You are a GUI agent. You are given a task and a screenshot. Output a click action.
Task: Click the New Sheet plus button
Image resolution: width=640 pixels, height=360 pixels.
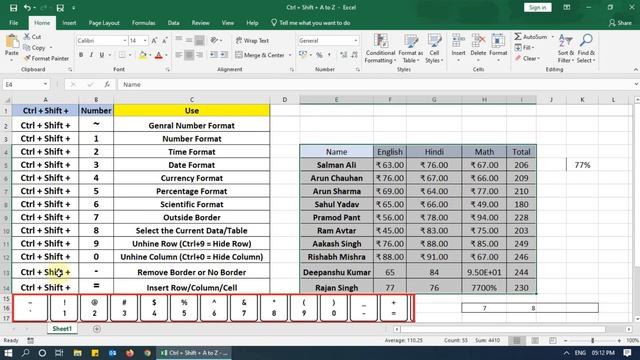(97, 329)
